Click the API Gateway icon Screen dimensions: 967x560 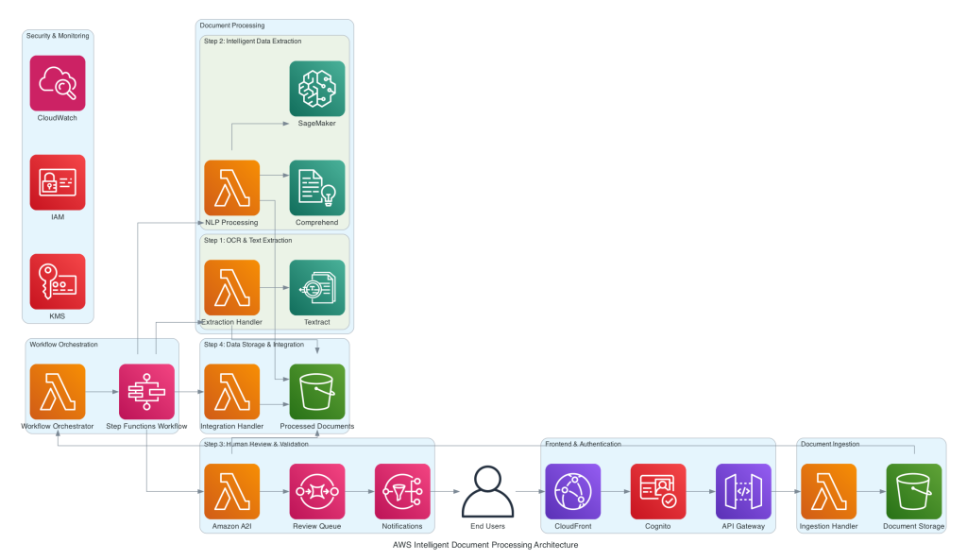click(743, 492)
